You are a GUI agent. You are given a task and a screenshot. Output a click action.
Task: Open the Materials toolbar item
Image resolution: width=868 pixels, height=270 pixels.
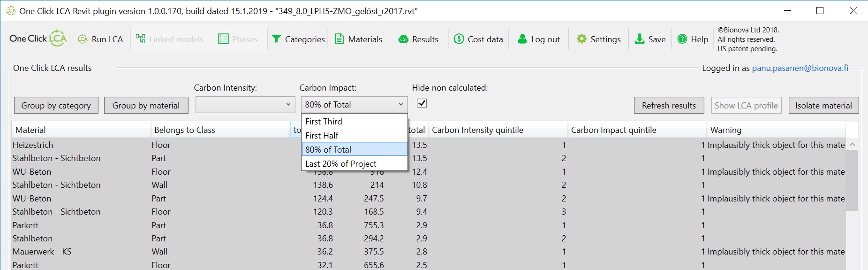[359, 39]
